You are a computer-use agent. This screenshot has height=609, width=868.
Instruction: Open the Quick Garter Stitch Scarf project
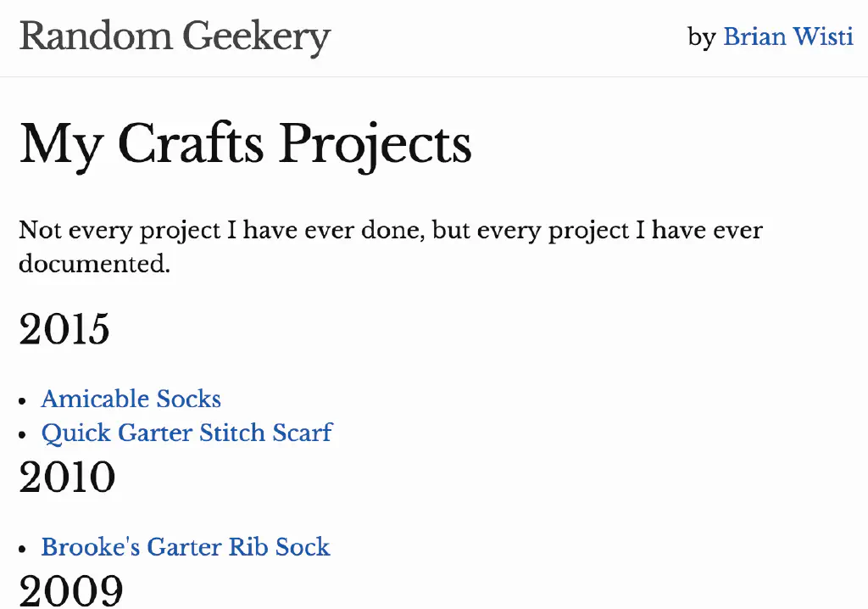click(186, 433)
